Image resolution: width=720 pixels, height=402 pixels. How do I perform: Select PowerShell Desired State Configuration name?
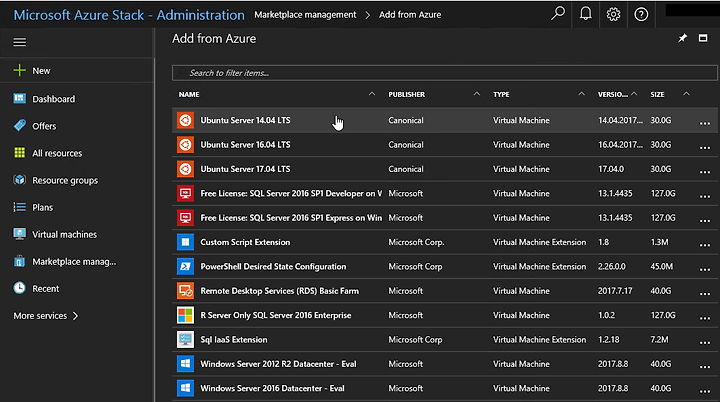point(273,266)
